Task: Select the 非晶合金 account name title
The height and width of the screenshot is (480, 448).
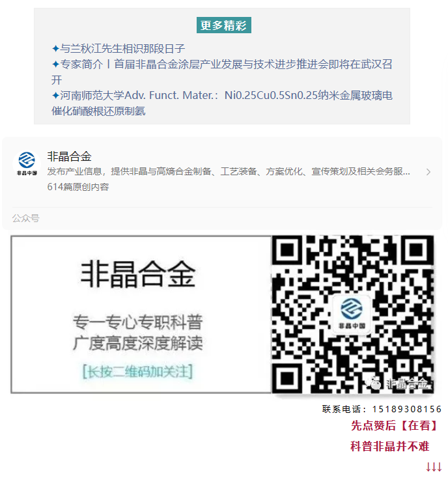Action: pos(70,156)
